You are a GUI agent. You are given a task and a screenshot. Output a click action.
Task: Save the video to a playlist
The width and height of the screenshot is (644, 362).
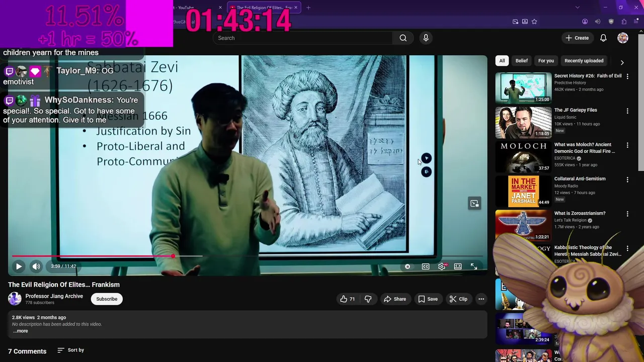pos(428,299)
